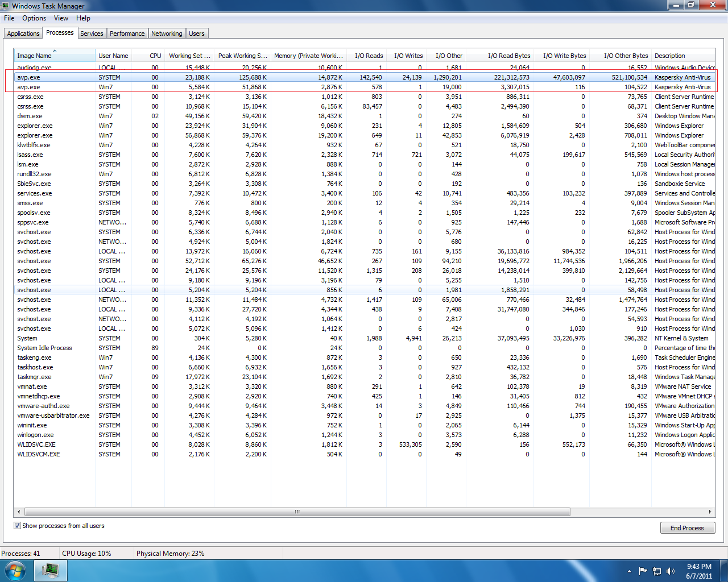Select the spoolsv.exe process
728x582 pixels.
pyautogui.click(x=365, y=213)
